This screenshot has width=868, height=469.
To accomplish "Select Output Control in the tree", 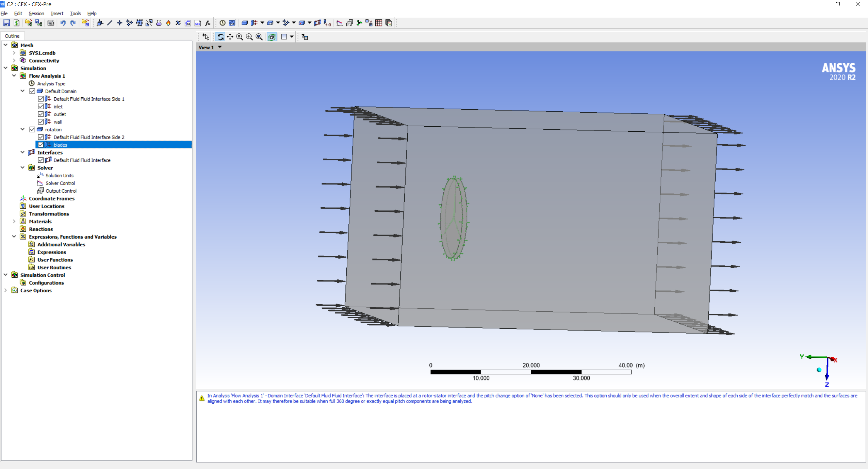I will pyautogui.click(x=61, y=191).
